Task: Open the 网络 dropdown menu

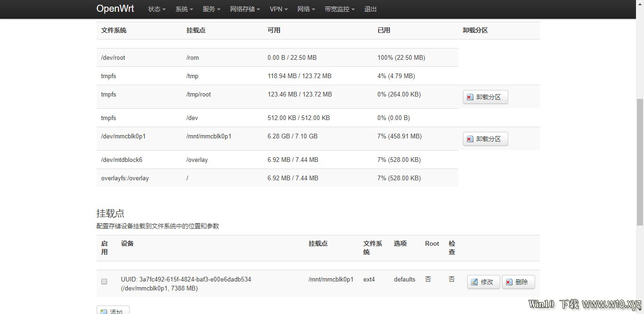Action: click(x=306, y=9)
